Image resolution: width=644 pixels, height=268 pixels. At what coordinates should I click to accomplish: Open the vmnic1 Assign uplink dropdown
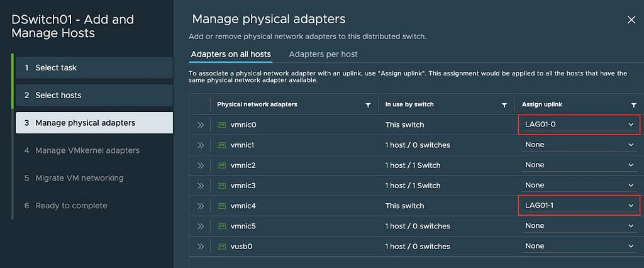(x=579, y=145)
